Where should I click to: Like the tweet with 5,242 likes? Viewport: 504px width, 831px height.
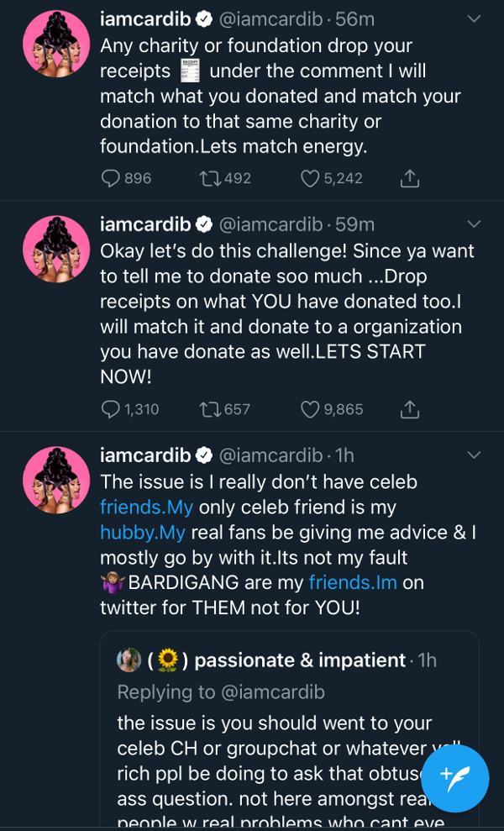[x=310, y=178]
